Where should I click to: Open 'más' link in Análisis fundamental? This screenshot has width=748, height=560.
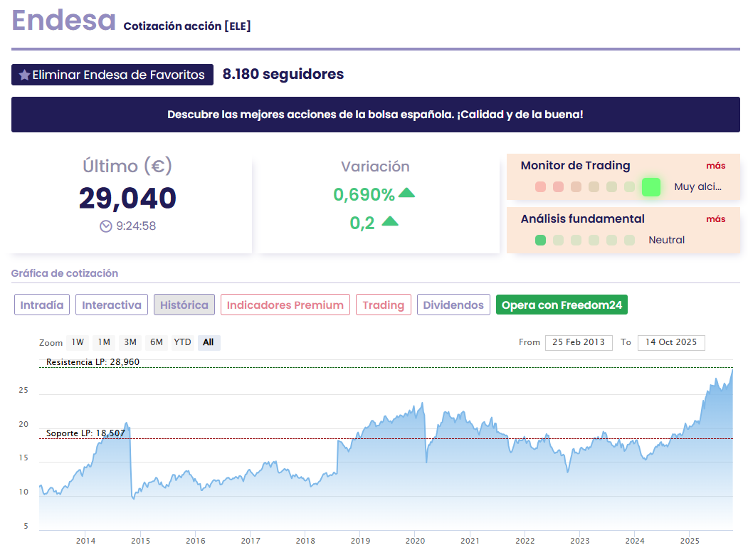point(715,219)
